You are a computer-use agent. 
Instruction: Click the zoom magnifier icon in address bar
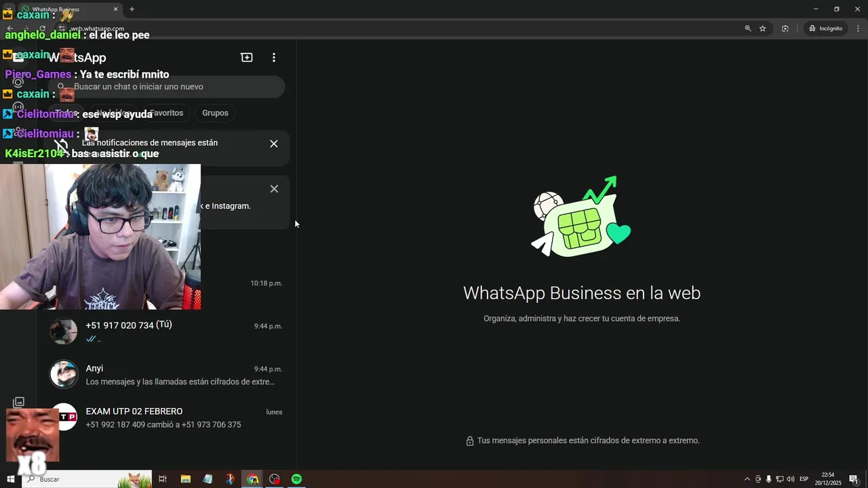[x=748, y=28]
